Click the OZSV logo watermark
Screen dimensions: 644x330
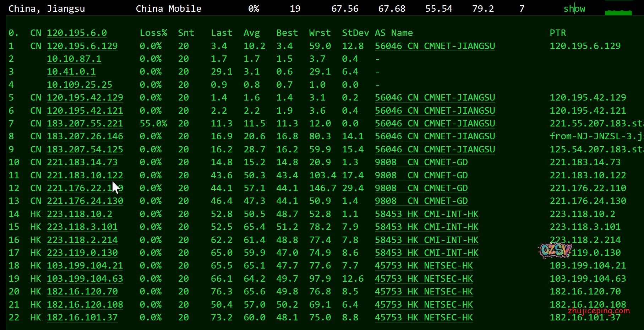[555, 250]
